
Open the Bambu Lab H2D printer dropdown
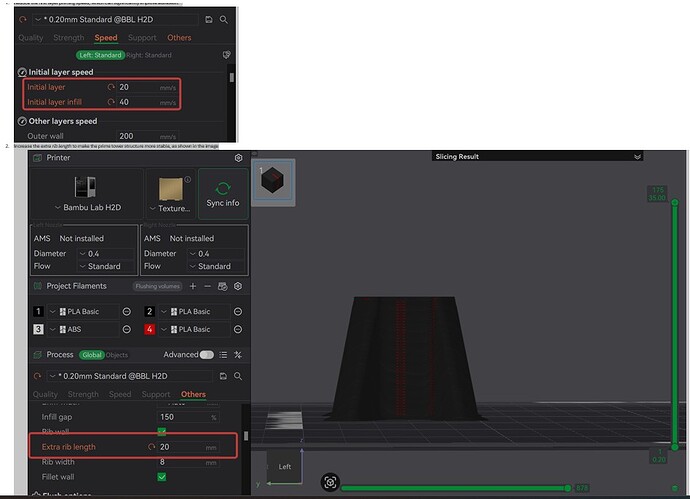(x=88, y=207)
